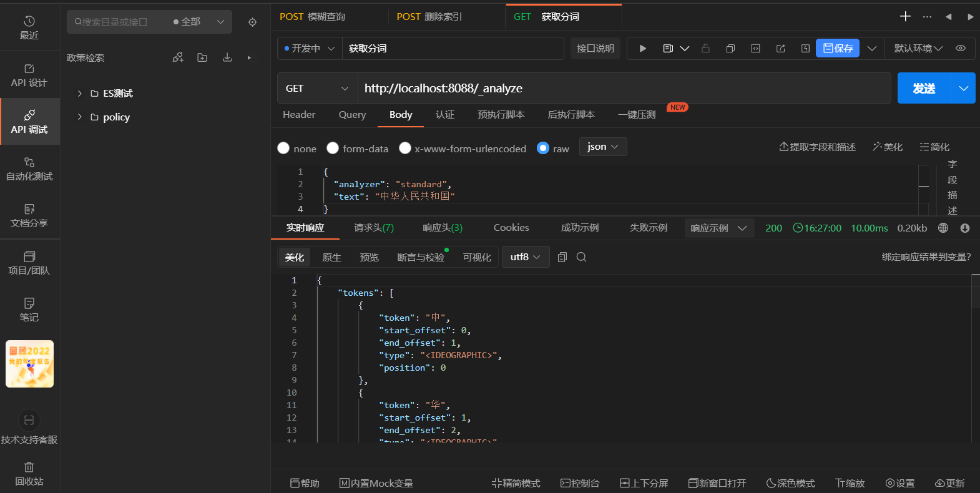Viewport: 980px width, 493px height.
Task: Open the 响应示例 dropdown
Action: [719, 228]
